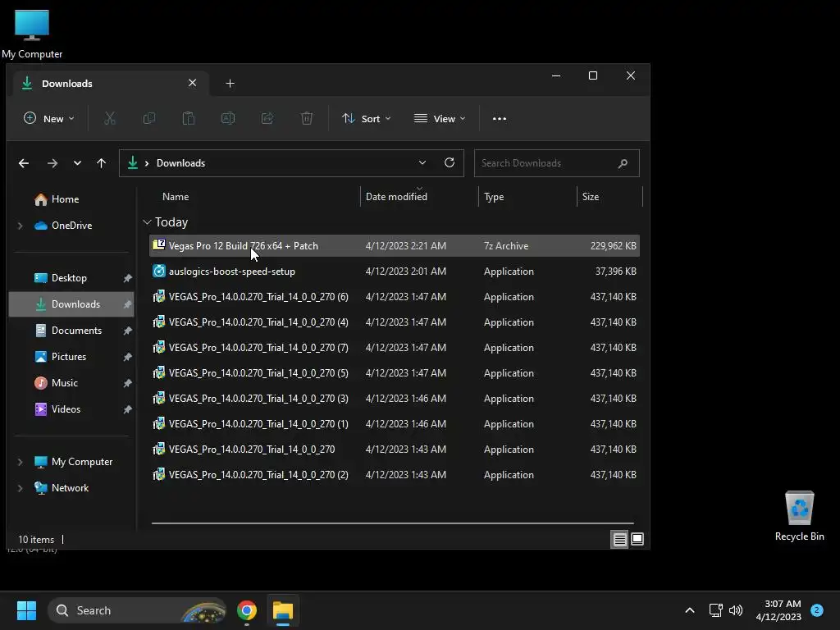This screenshot has width=840, height=630.
Task: Open notifications badge in system tray
Action: pyautogui.click(x=817, y=609)
